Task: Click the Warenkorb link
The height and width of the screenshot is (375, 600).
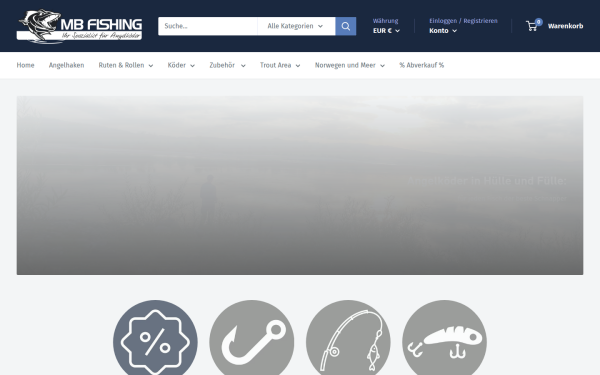Action: pyautogui.click(x=565, y=26)
